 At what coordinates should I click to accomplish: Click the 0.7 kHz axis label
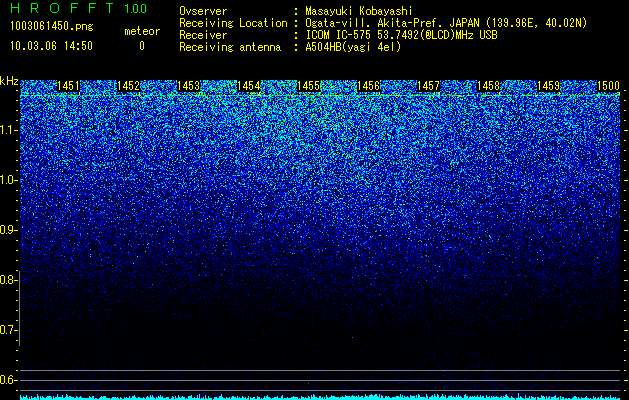(7, 330)
